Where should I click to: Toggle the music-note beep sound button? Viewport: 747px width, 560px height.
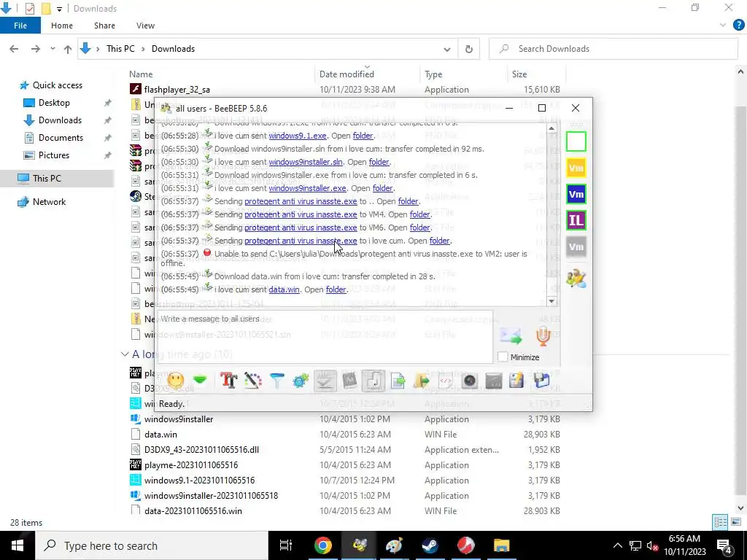coord(373,381)
